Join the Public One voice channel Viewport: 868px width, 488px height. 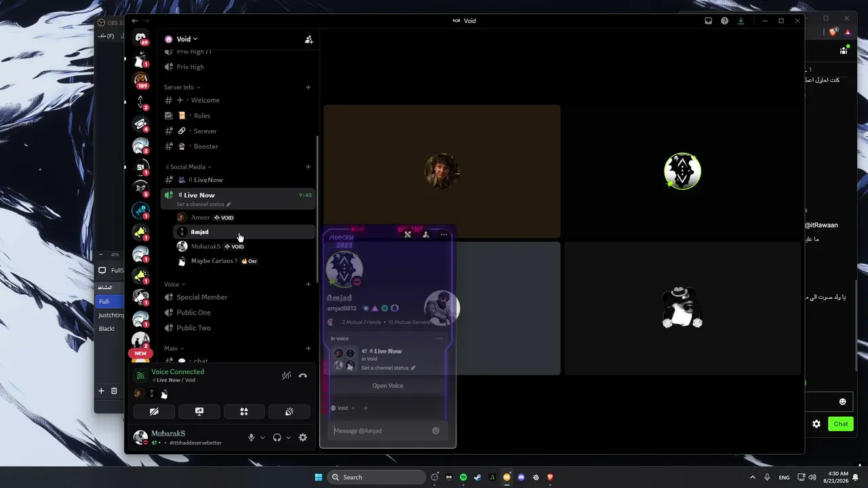click(238, 312)
